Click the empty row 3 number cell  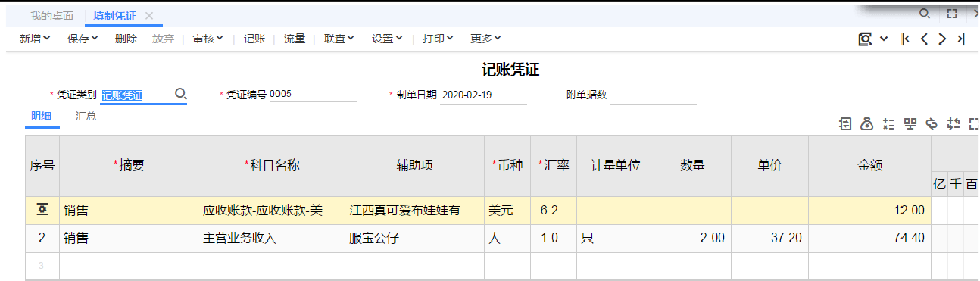point(42,266)
